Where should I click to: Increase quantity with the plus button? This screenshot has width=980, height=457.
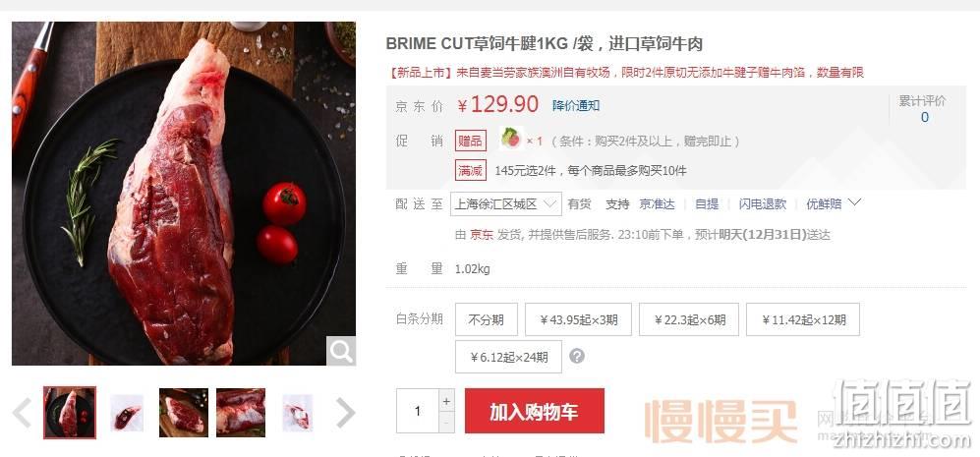click(x=446, y=401)
